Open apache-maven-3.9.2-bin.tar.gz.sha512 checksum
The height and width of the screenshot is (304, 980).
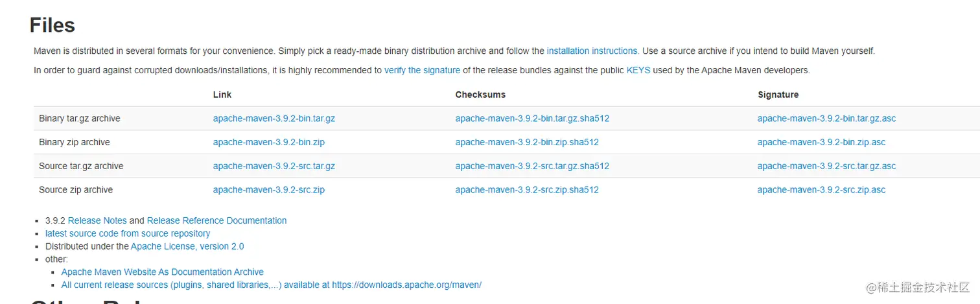coord(532,119)
